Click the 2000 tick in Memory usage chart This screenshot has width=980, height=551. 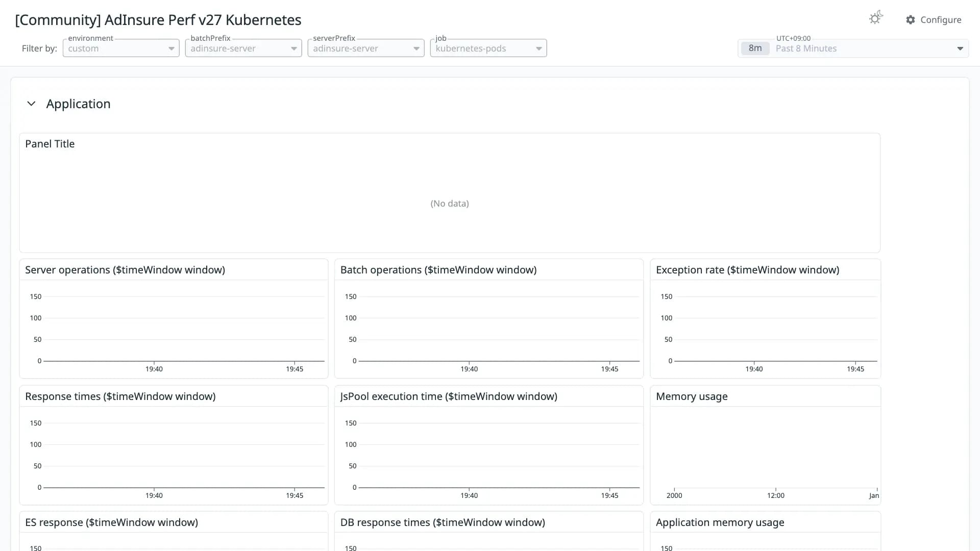coord(674,495)
